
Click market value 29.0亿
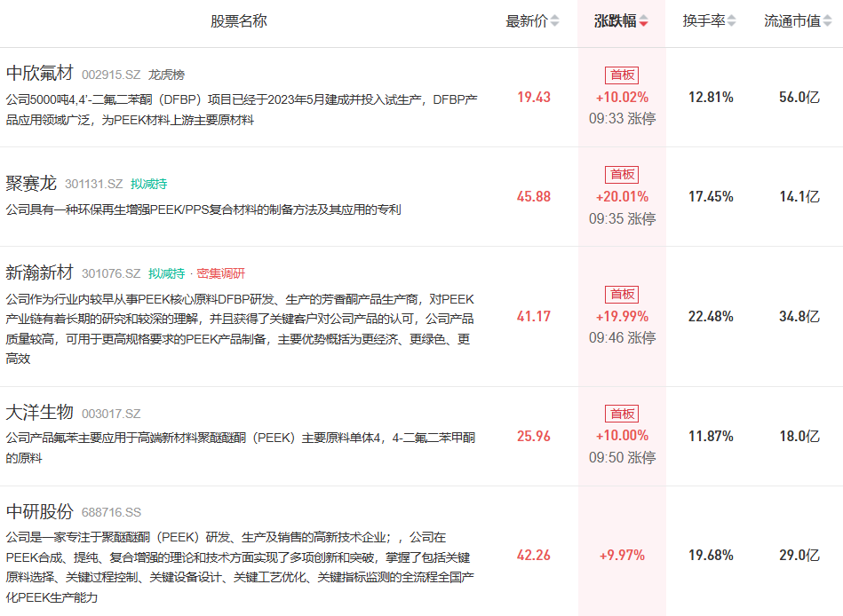pyautogui.click(x=799, y=555)
